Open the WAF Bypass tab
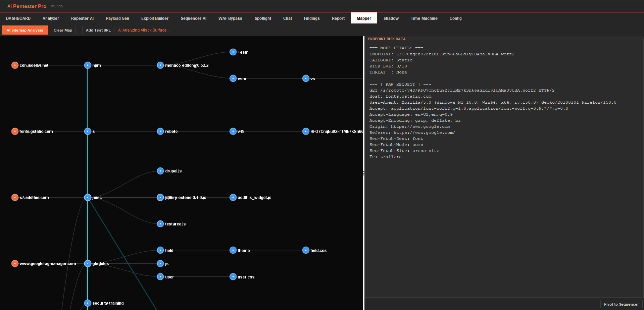The width and height of the screenshot is (644, 310). [x=230, y=18]
